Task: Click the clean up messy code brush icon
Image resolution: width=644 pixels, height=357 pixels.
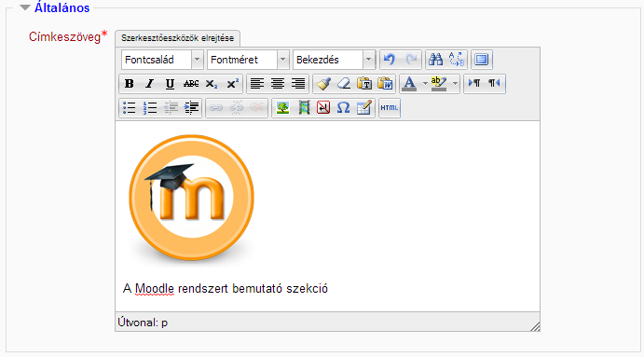Action: tap(323, 84)
